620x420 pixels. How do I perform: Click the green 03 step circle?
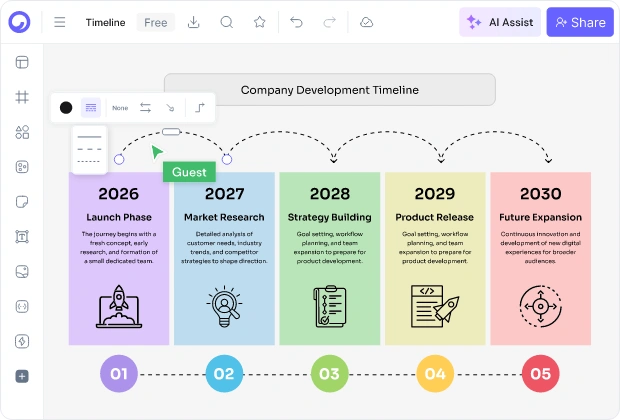point(330,374)
